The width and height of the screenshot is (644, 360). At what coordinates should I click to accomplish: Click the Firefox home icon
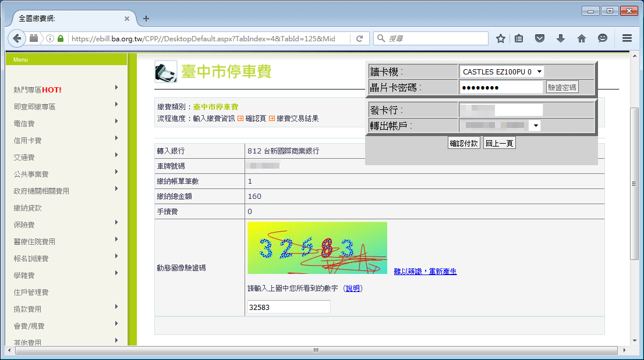coord(581,38)
